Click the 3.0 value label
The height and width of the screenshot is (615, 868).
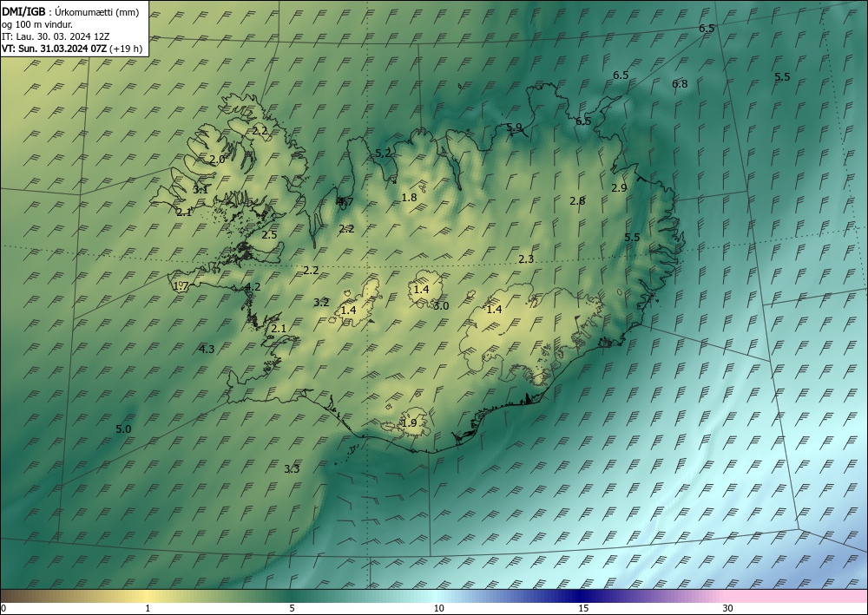(x=441, y=306)
